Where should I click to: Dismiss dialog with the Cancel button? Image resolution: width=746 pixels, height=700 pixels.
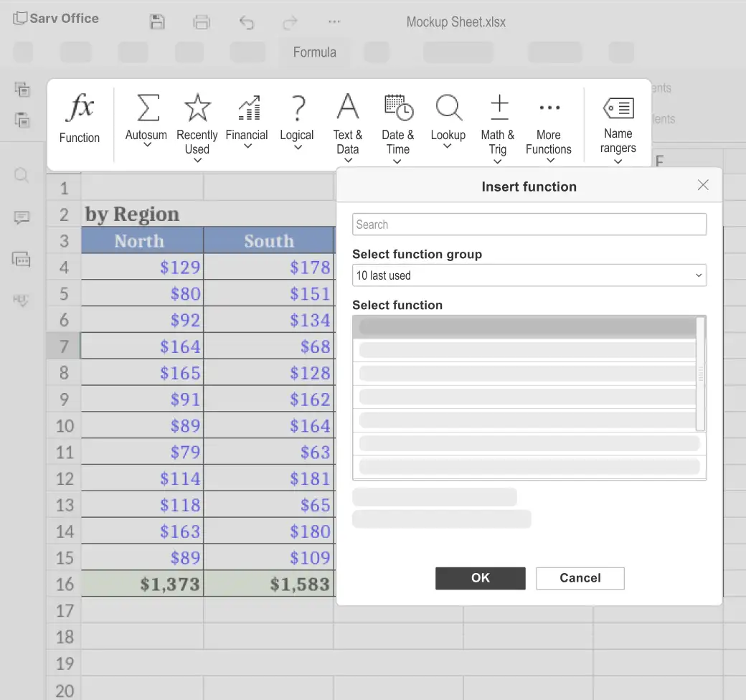580,578
